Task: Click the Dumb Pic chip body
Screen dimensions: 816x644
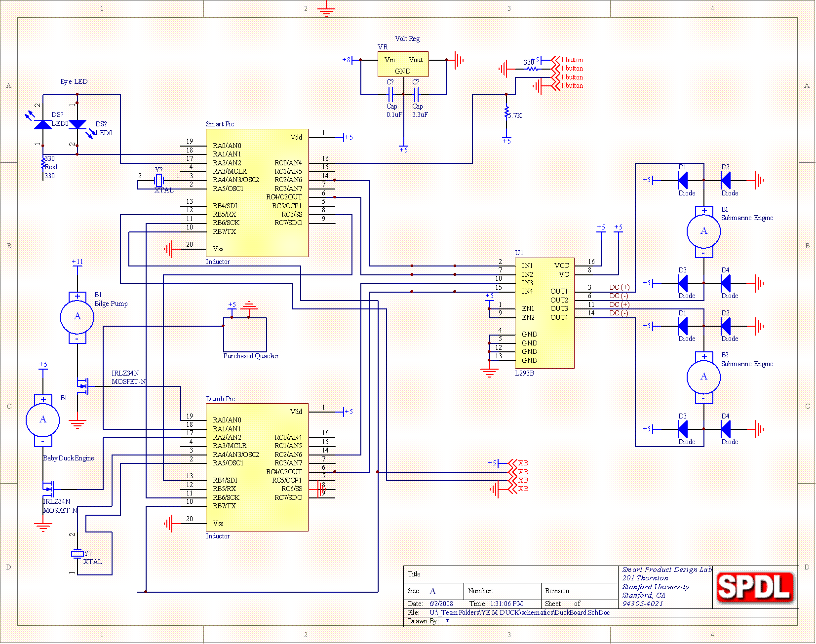Action: (257, 467)
